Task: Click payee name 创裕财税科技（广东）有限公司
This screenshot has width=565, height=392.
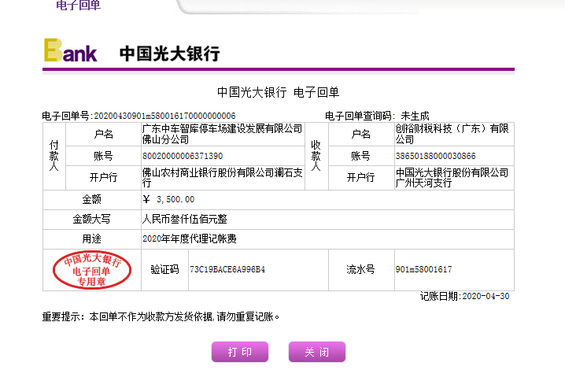Action: (x=452, y=134)
